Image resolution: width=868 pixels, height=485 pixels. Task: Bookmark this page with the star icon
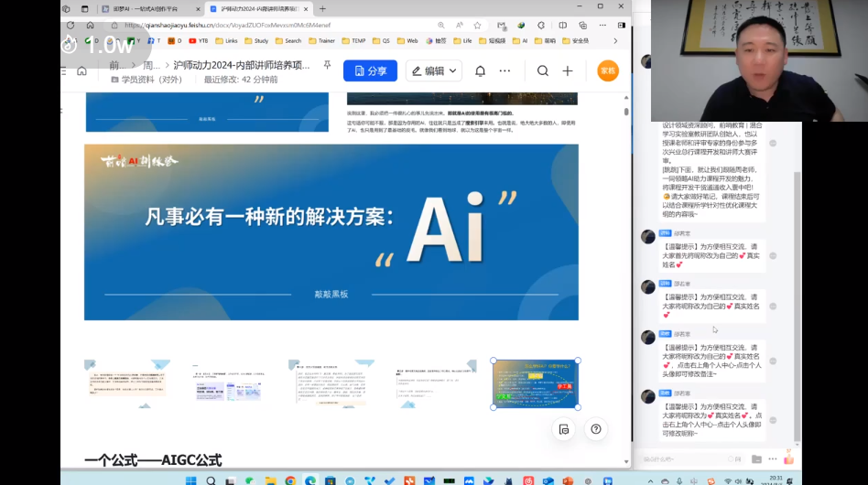[x=477, y=26]
